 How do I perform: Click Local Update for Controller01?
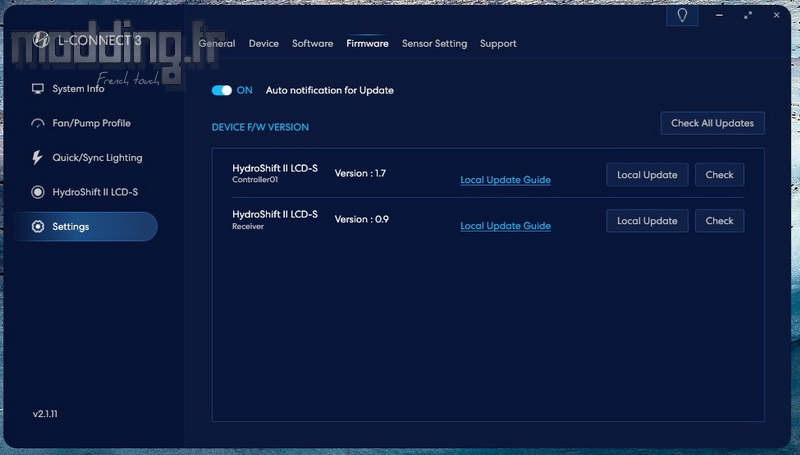point(647,175)
